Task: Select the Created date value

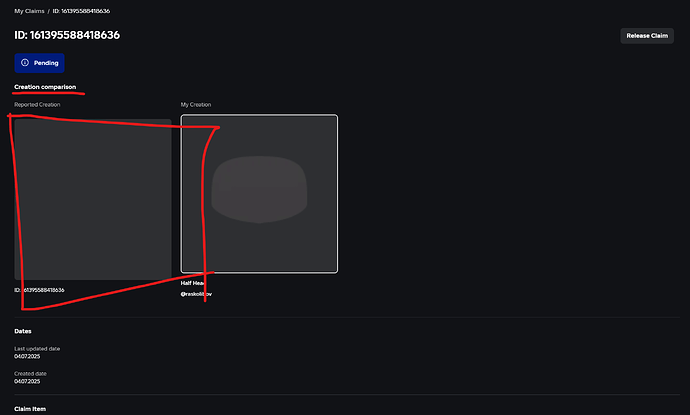Action: point(27,382)
